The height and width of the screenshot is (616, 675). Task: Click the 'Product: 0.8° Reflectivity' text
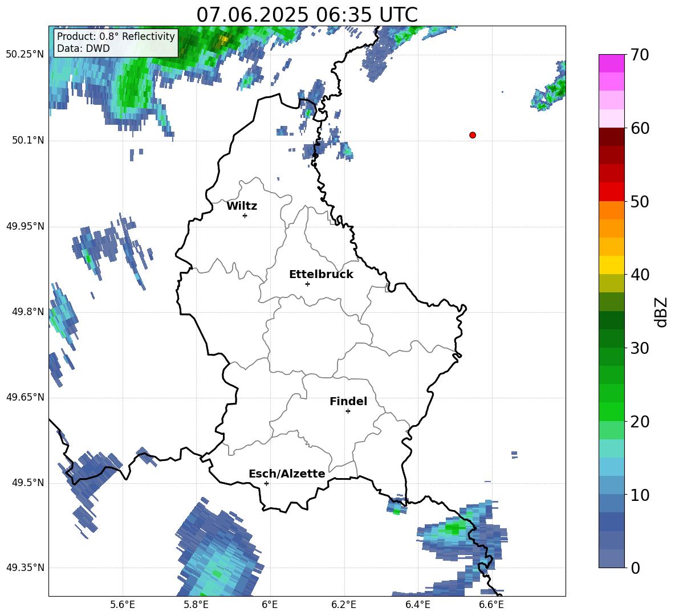[x=116, y=36]
